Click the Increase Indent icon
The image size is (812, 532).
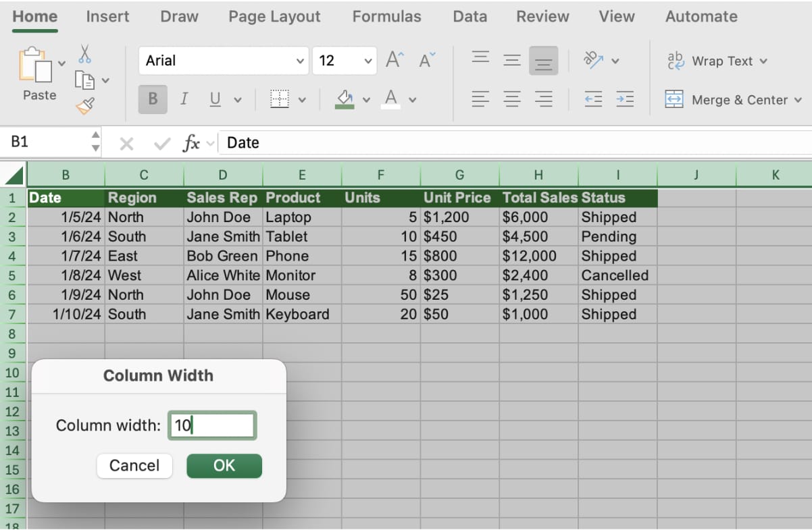click(625, 99)
